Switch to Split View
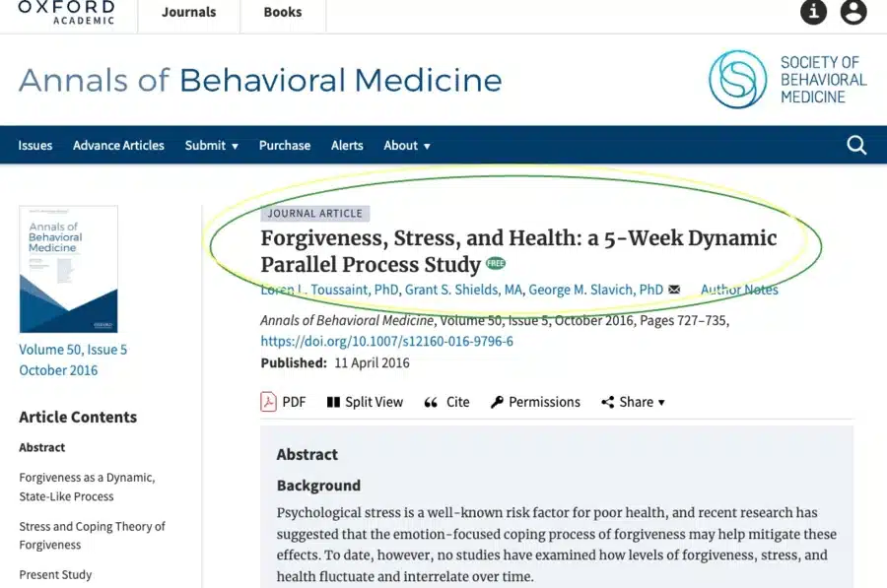This screenshot has width=887, height=588. [x=365, y=402]
